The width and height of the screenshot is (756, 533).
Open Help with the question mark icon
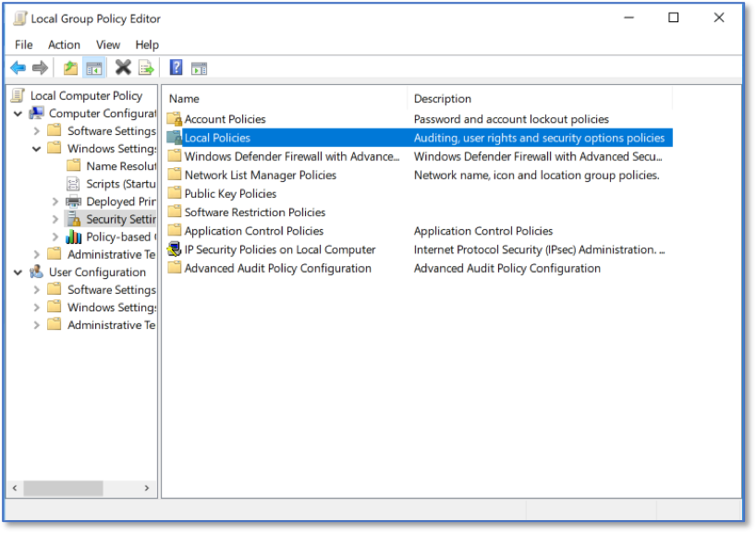(176, 67)
